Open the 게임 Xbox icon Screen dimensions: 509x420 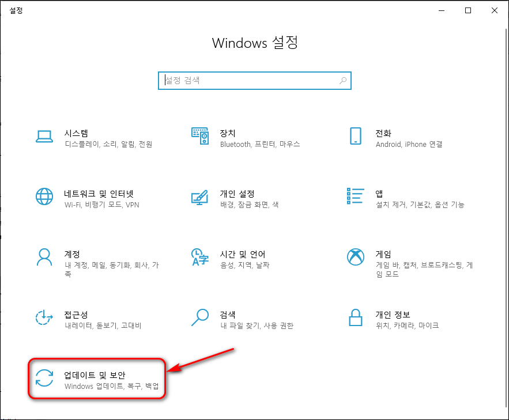[356, 257]
